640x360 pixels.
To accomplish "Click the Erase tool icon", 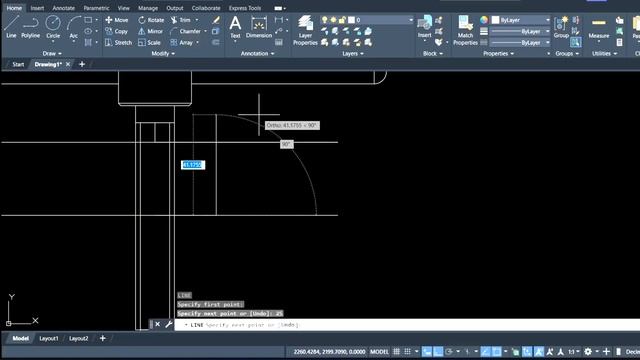I will click(x=216, y=20).
